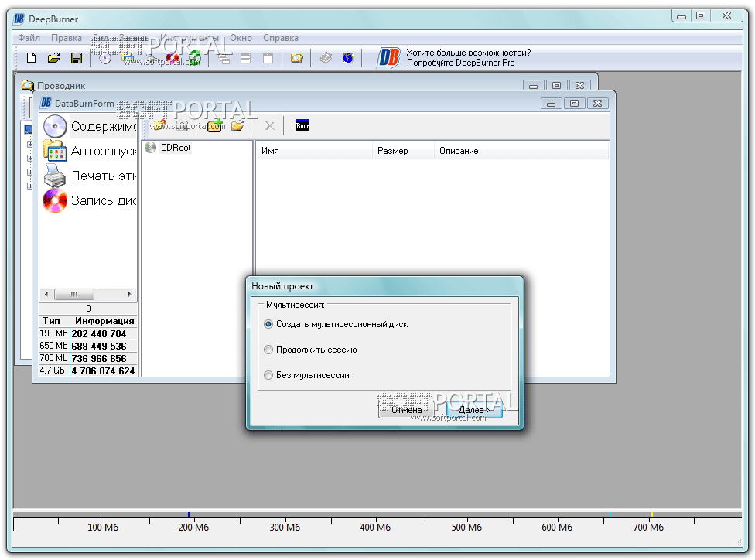Click the Информация column header in the size table
755x560 pixels.
(x=104, y=321)
